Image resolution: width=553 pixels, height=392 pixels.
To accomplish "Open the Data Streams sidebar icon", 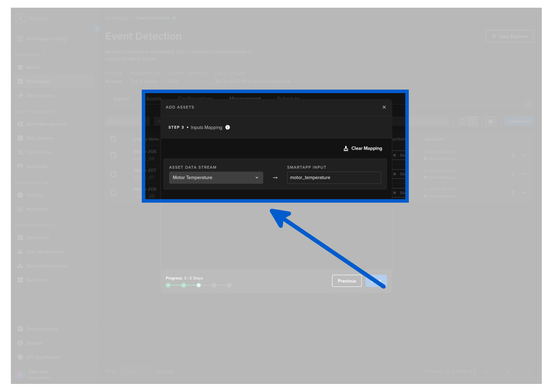I will [20, 138].
